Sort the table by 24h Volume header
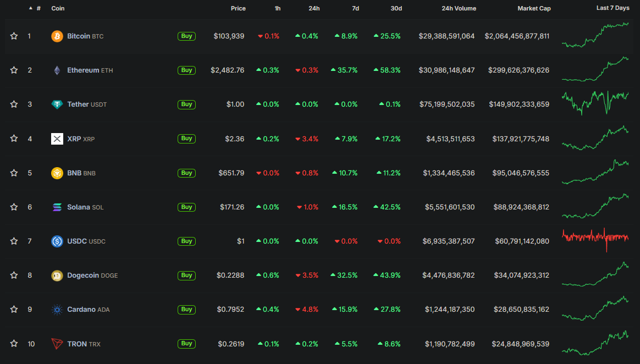This screenshot has height=364, width=640. (x=459, y=9)
